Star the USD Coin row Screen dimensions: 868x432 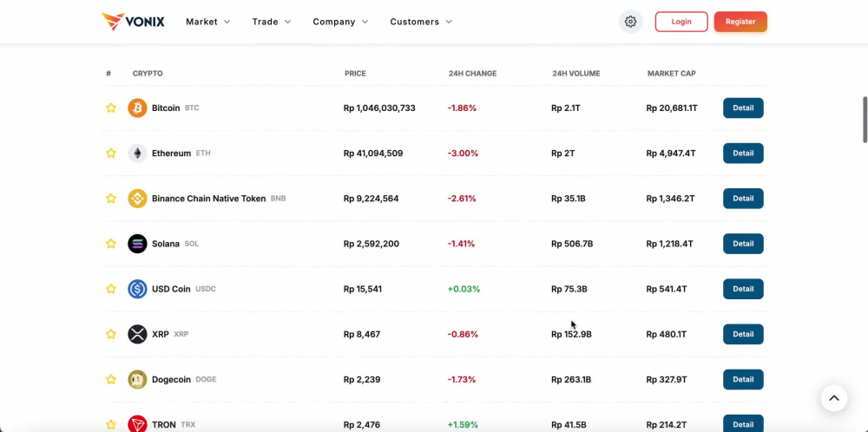pyautogui.click(x=111, y=289)
